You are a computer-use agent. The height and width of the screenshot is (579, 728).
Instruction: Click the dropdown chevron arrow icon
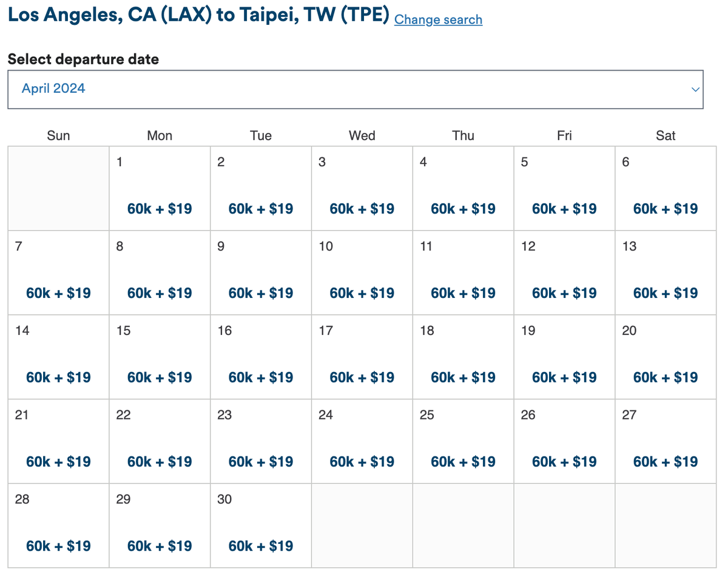pos(695,90)
